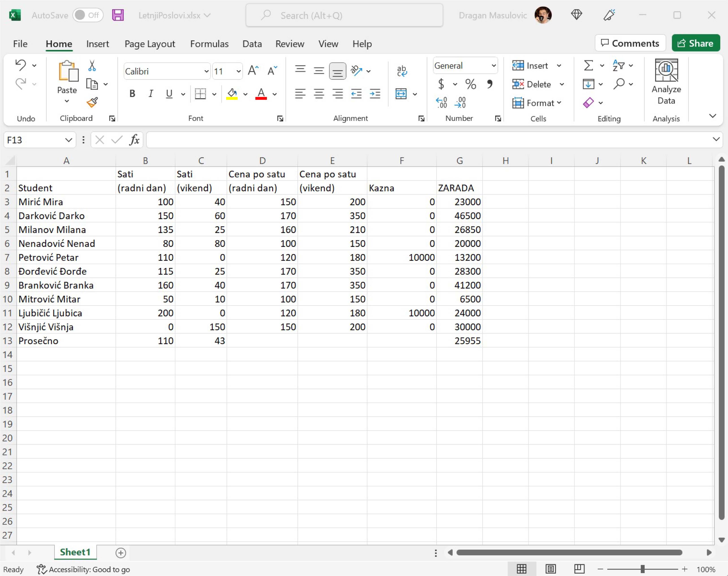Switch to Page Layout view in status bar
The height and width of the screenshot is (576, 728).
pos(550,569)
